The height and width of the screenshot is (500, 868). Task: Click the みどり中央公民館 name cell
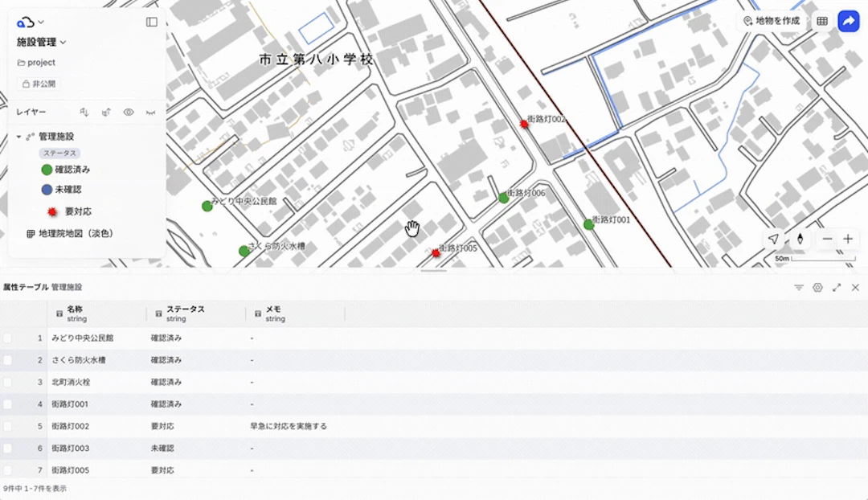pos(97,338)
